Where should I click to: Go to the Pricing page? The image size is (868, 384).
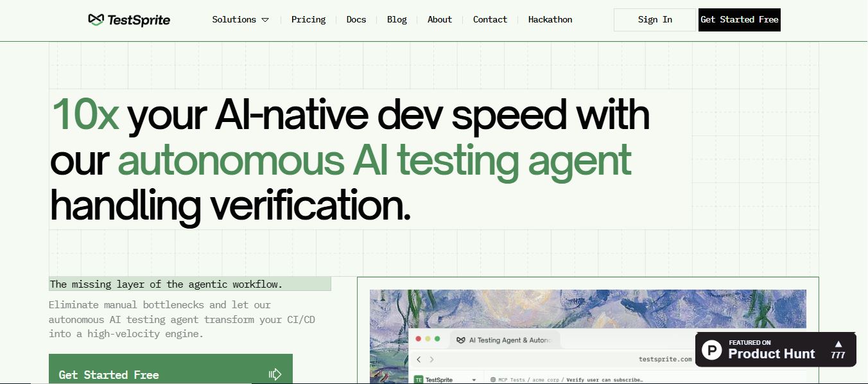pos(308,20)
